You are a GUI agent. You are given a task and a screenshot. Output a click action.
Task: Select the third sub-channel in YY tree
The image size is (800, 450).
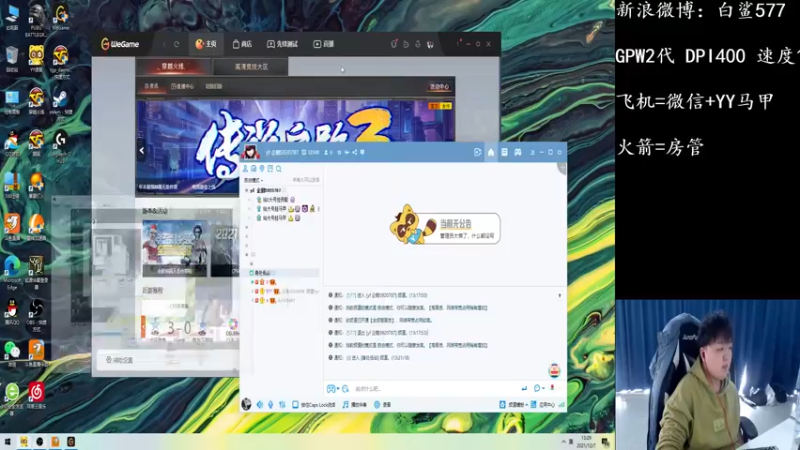[x=279, y=218]
